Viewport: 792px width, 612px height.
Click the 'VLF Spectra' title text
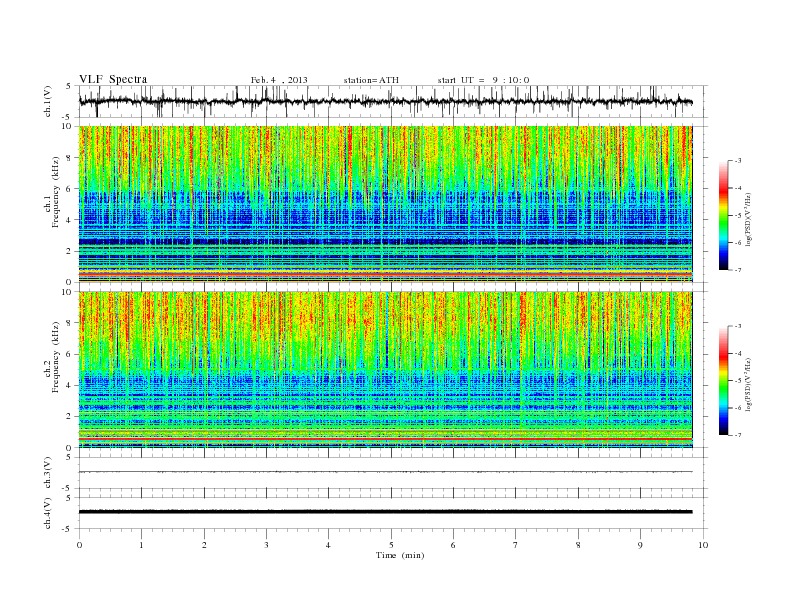(x=113, y=79)
